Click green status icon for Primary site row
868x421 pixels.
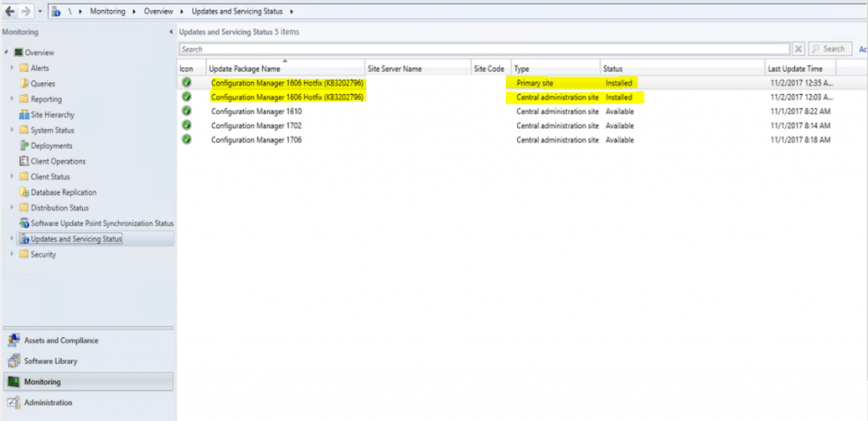tap(186, 82)
